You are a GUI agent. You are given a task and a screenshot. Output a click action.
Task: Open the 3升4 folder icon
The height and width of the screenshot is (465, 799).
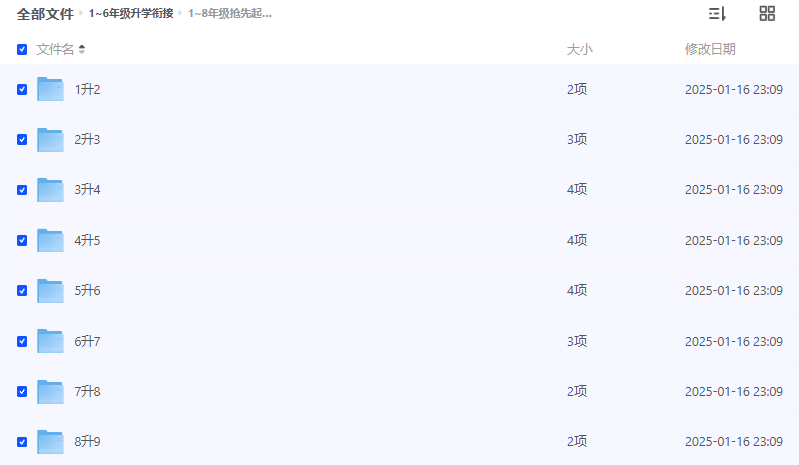point(50,189)
